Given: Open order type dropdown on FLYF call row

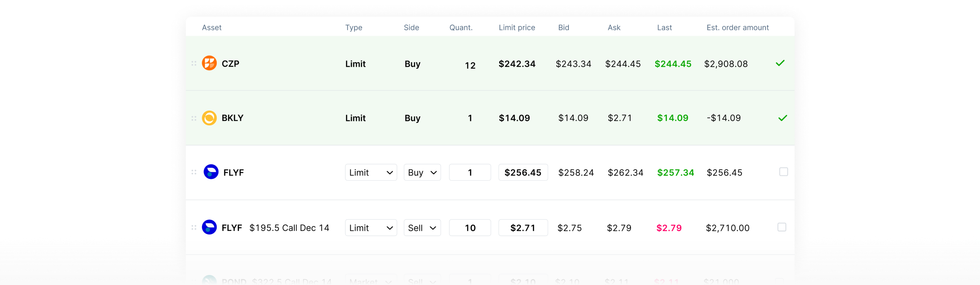Looking at the screenshot, I should [x=371, y=228].
